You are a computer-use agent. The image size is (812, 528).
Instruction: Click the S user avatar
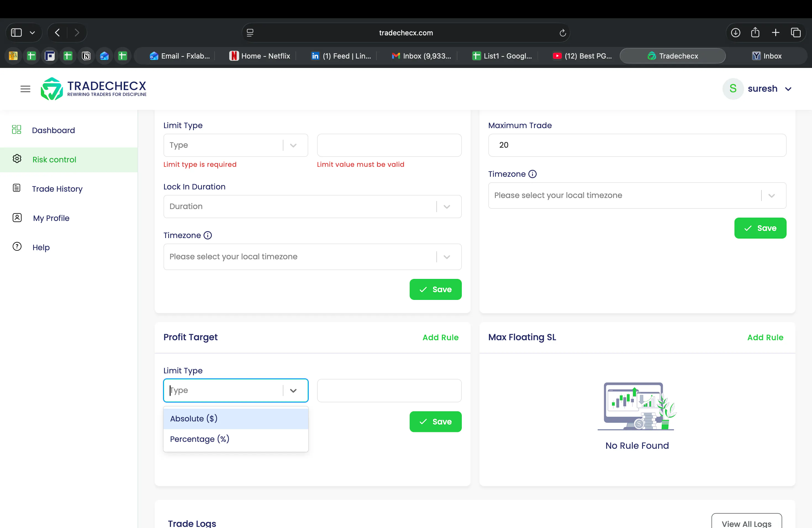[x=733, y=89]
